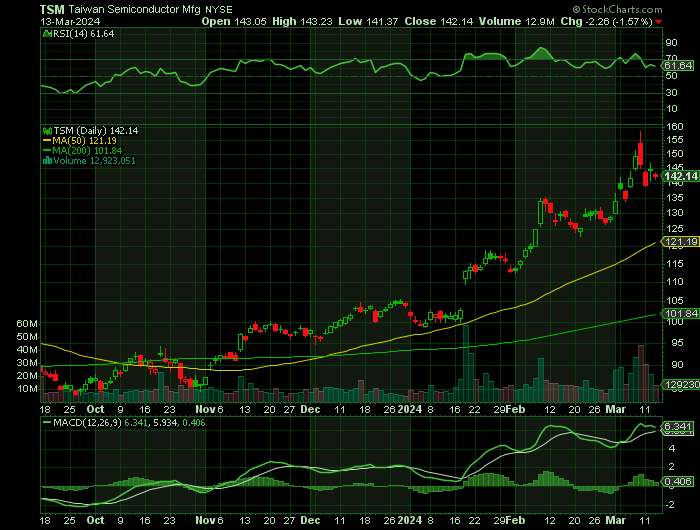
Task: Click the Mar label under the MACD panel
Action: (x=616, y=520)
